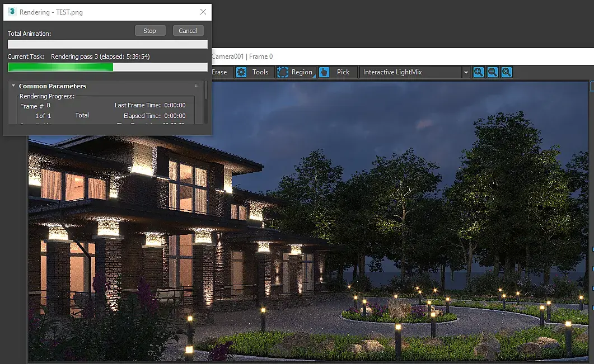Click the Elapsed Time value 0:00:00

click(x=175, y=116)
